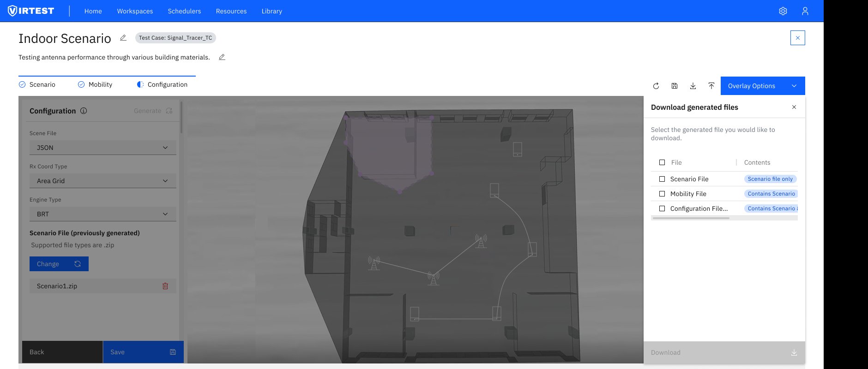868x369 pixels.
Task: Select the leftmost antenna tower in scene
Action: (374, 263)
